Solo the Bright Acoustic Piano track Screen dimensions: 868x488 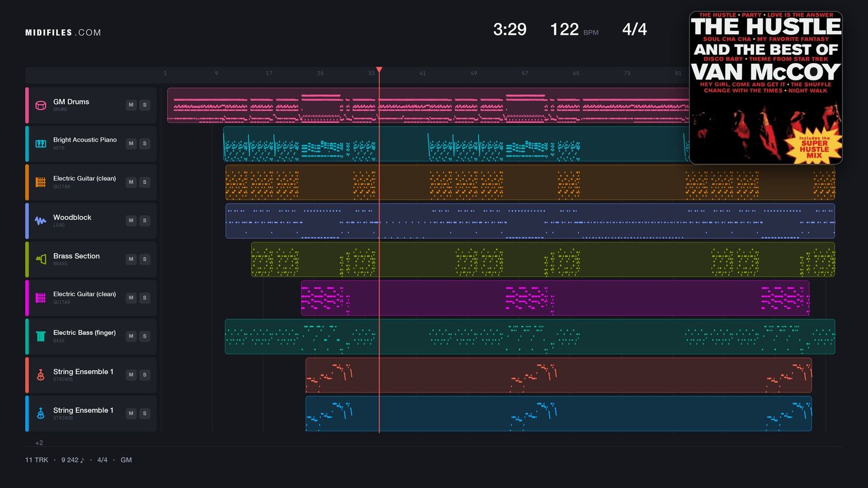(145, 143)
